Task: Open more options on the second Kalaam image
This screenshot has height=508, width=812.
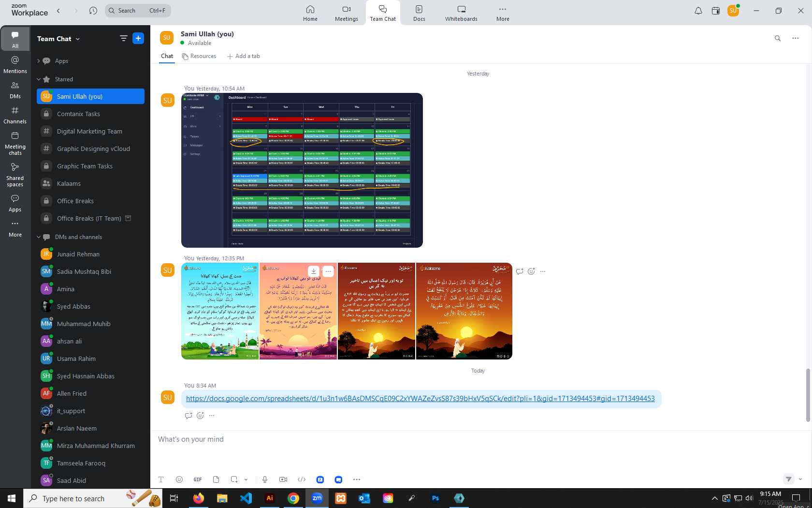Action: click(x=328, y=271)
